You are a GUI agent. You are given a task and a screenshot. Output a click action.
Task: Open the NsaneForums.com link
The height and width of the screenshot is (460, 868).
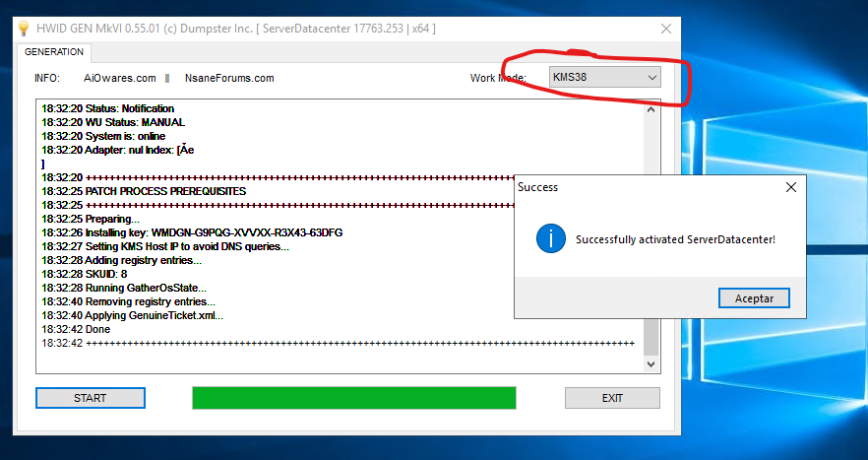click(229, 78)
